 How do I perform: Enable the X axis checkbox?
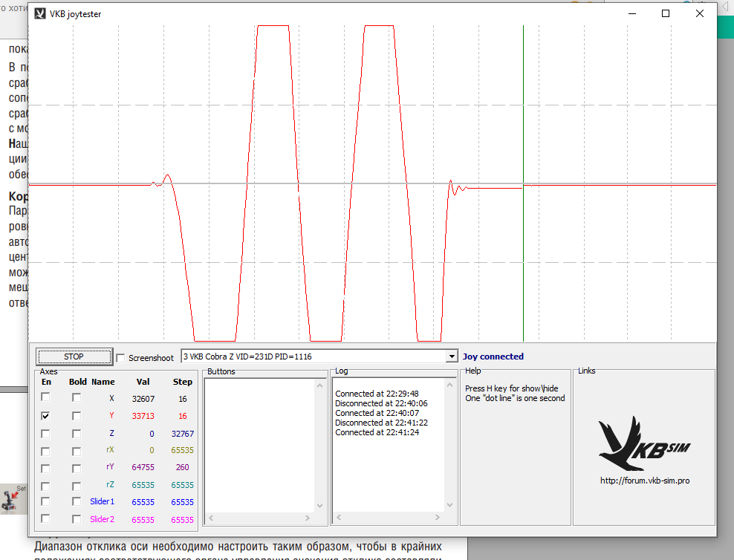(x=45, y=397)
